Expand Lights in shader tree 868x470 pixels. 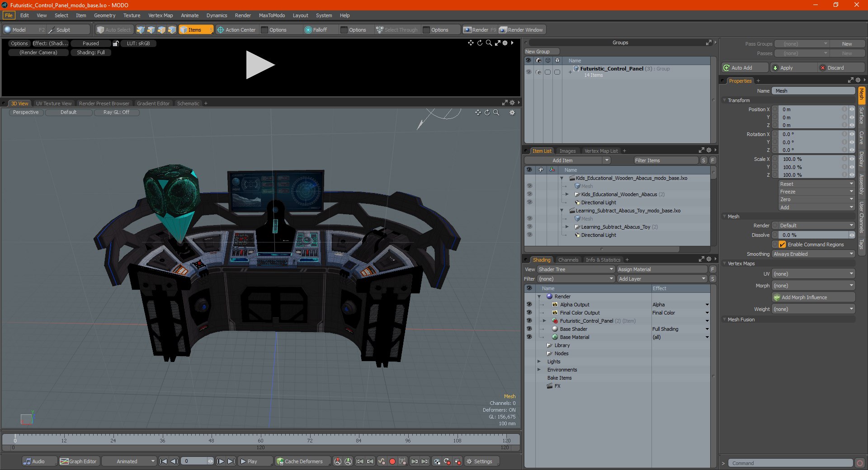click(x=539, y=362)
